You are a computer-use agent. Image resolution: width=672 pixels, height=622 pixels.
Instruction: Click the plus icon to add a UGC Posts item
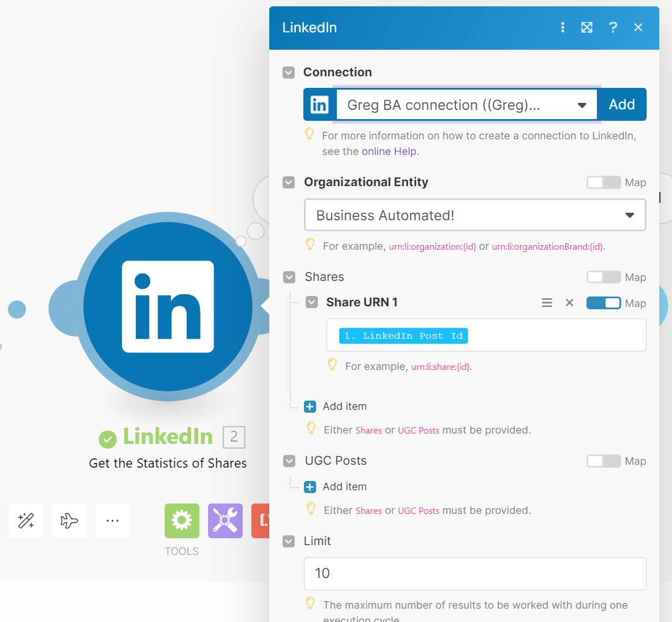(310, 487)
